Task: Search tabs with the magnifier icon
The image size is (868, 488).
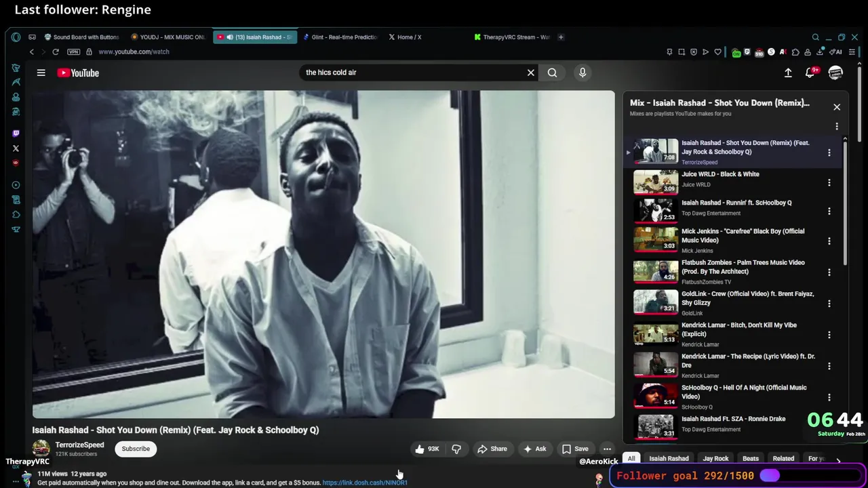Action: [x=816, y=37]
